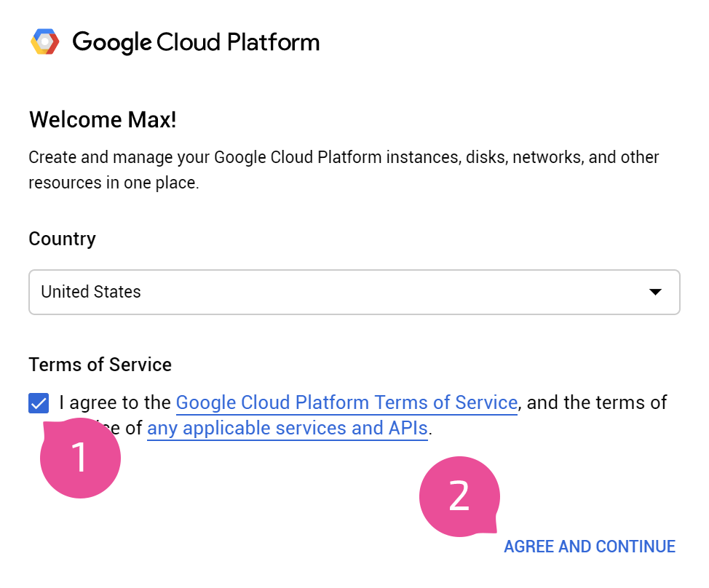Viewport: 709px width, 588px height.
Task: Click the Terms of Service section heading
Action: tap(100, 365)
